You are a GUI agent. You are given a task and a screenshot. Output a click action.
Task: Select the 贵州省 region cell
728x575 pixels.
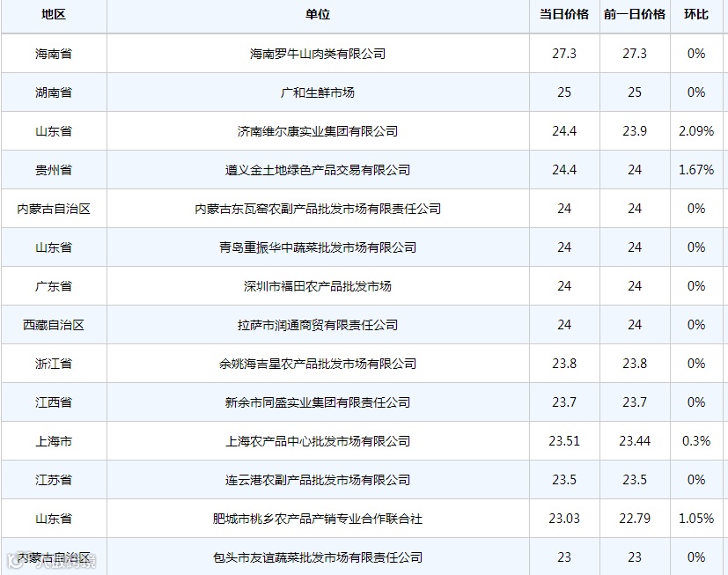click(x=54, y=170)
